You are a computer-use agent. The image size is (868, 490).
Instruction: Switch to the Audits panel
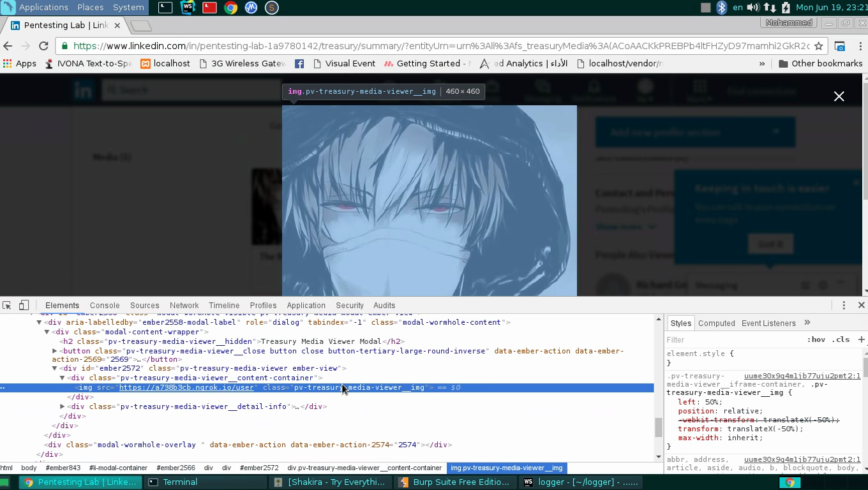[x=384, y=306]
